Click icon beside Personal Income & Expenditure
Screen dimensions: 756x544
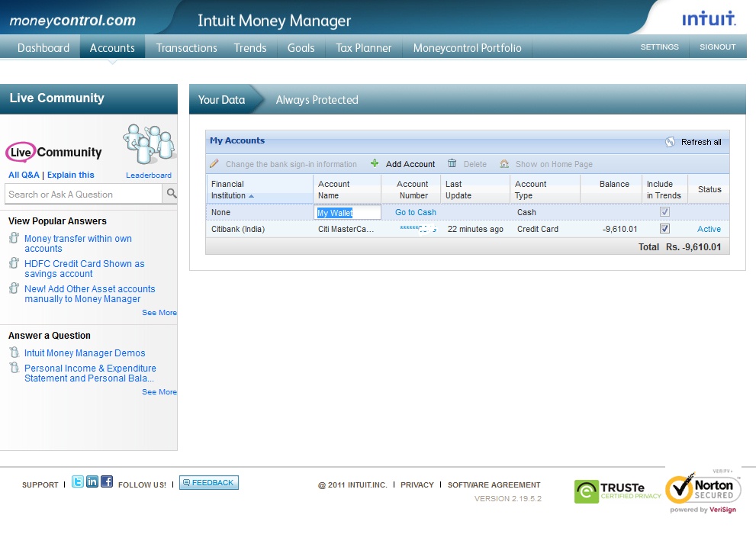[x=14, y=368]
